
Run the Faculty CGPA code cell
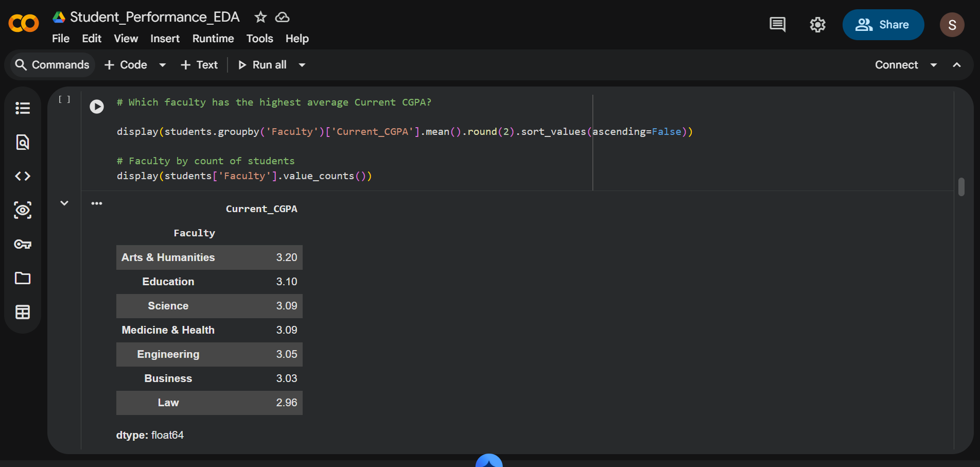tap(97, 106)
